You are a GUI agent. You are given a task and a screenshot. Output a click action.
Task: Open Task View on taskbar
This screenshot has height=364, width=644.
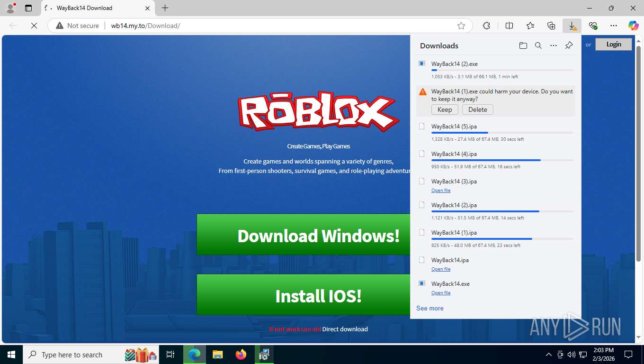170,355
